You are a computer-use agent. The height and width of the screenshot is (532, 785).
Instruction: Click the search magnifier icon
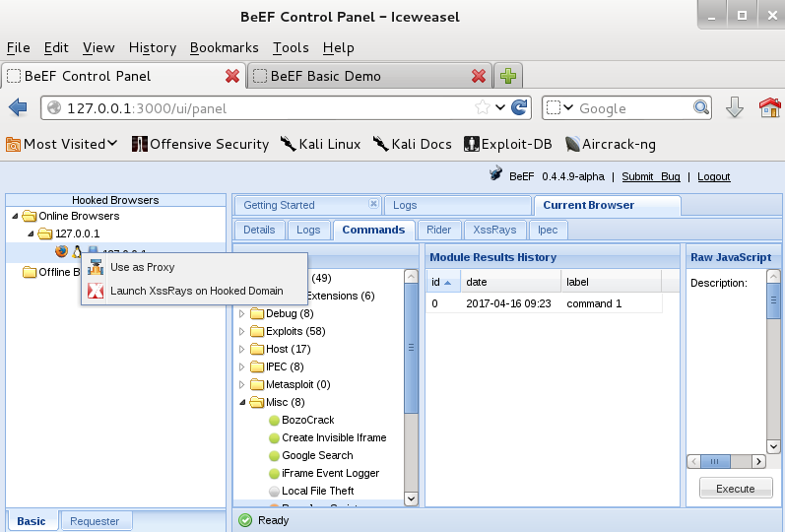[701, 107]
